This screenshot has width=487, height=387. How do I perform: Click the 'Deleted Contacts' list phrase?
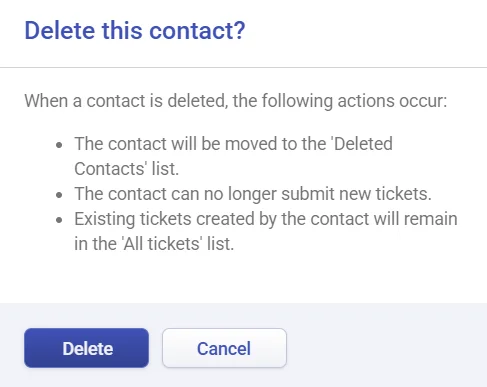(233, 156)
